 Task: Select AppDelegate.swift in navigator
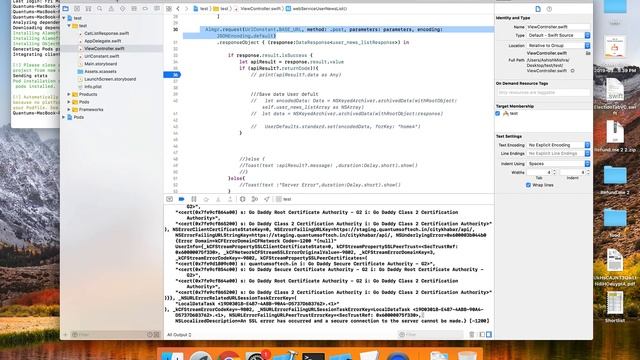click(102, 41)
